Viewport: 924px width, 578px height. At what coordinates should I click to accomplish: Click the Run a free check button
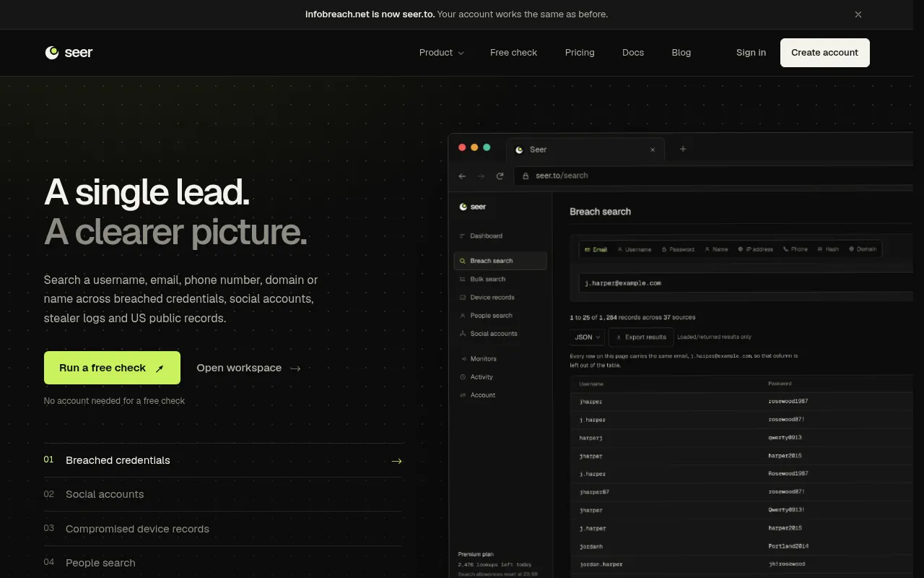pyautogui.click(x=112, y=368)
